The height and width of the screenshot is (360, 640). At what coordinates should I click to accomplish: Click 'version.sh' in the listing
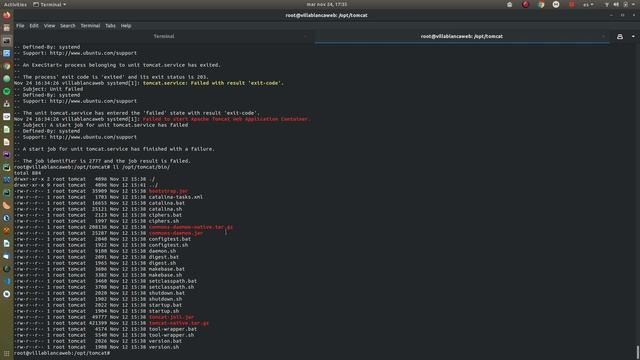point(164,347)
